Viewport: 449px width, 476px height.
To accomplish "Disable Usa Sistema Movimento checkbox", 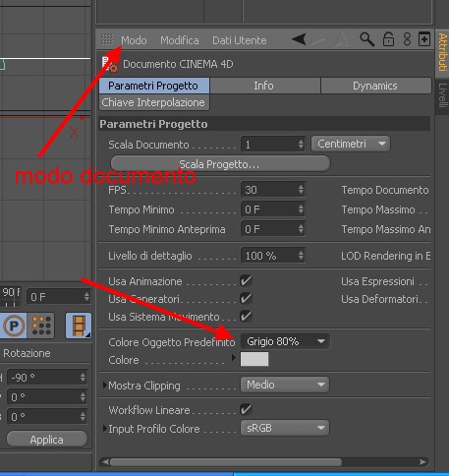I will 246,317.
